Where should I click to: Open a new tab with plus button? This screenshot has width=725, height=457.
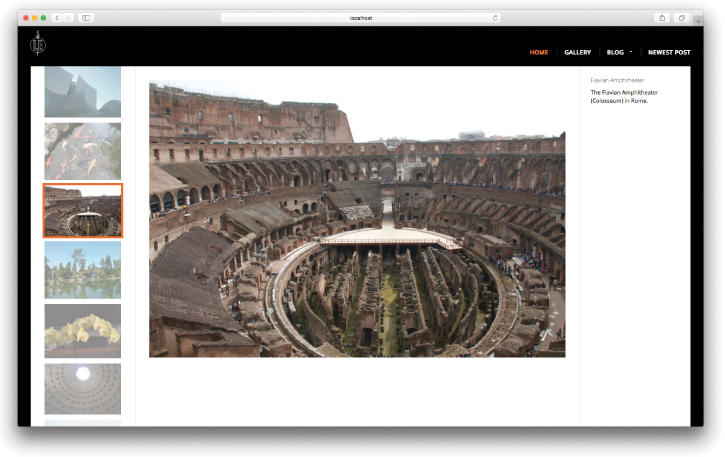pyautogui.click(x=697, y=19)
